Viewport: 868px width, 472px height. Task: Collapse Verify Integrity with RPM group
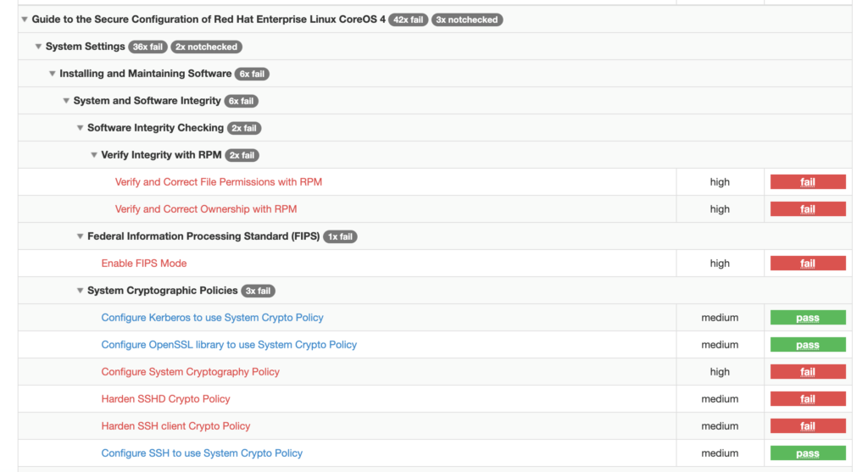point(94,155)
